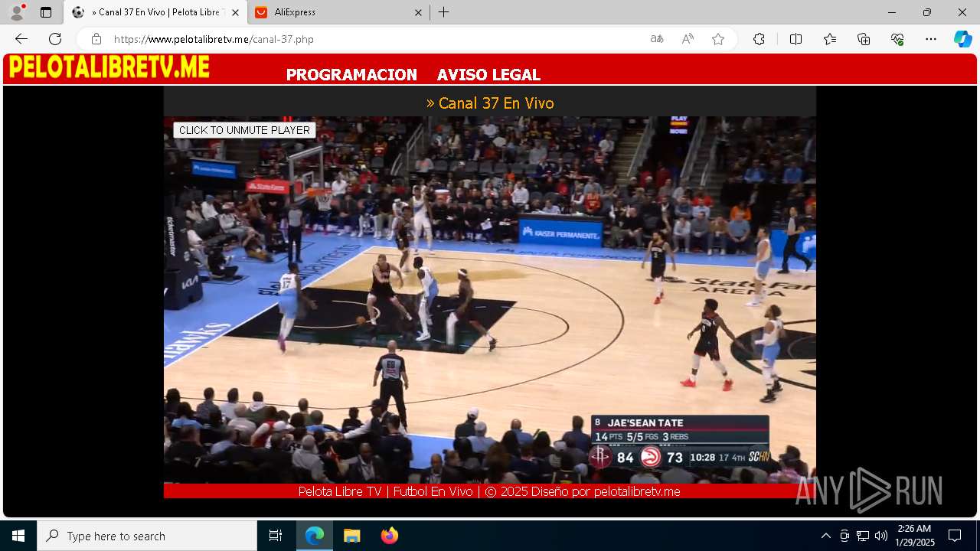
Task: Open the Extensions puzzle icon
Action: coord(759,39)
